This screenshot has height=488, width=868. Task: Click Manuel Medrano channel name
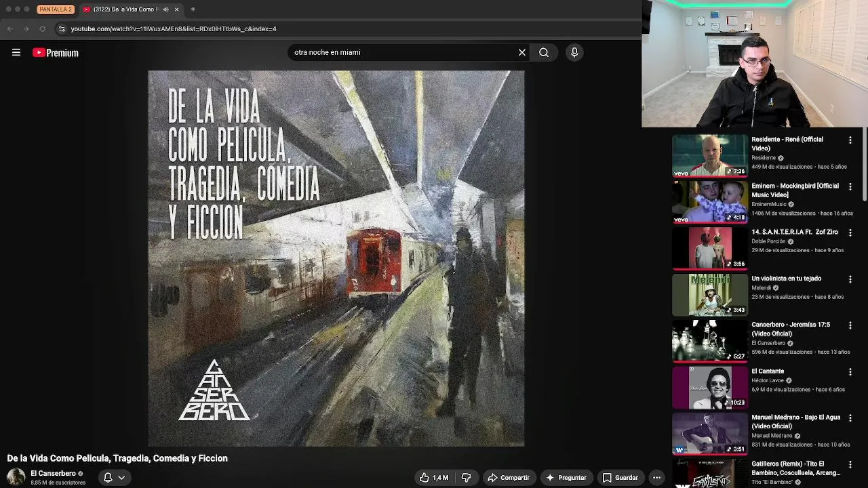(772, 436)
